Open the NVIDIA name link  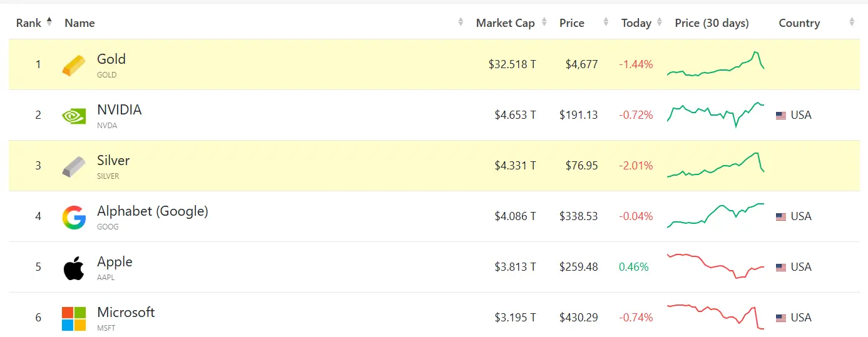pyautogui.click(x=120, y=110)
